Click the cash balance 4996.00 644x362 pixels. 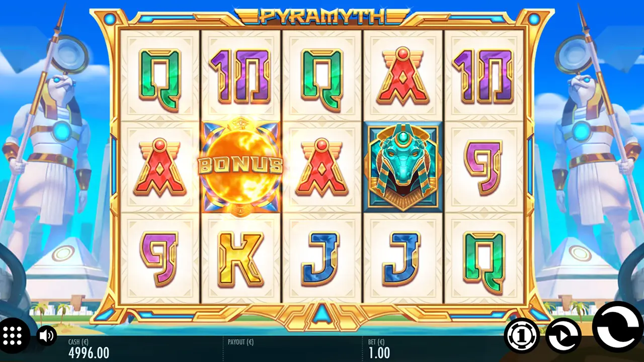click(89, 352)
